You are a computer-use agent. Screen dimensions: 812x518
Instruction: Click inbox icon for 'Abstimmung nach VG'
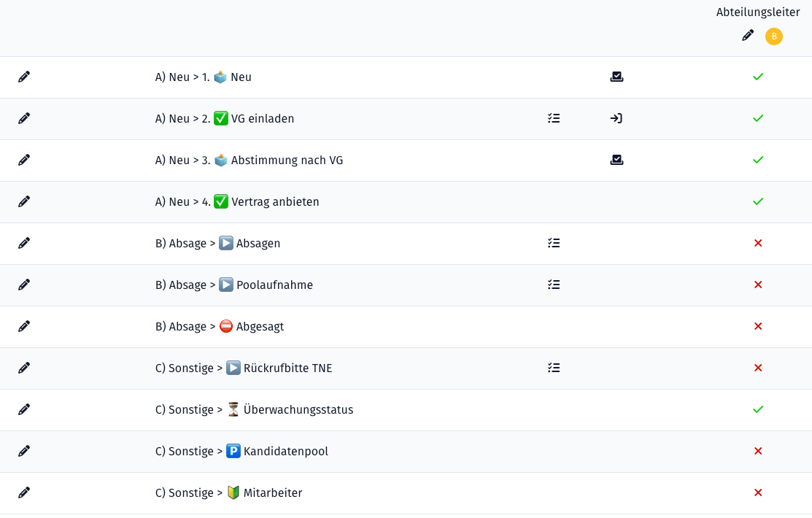pyautogui.click(x=616, y=160)
